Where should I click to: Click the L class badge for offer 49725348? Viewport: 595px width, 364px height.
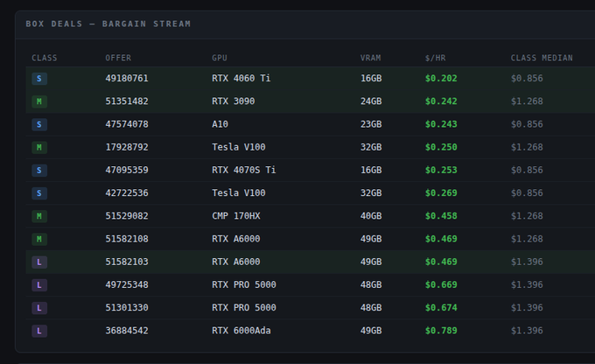[39, 284]
